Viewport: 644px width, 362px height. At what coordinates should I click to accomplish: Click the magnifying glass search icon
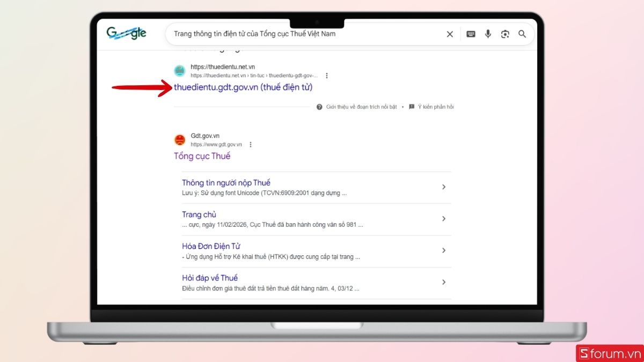point(522,34)
